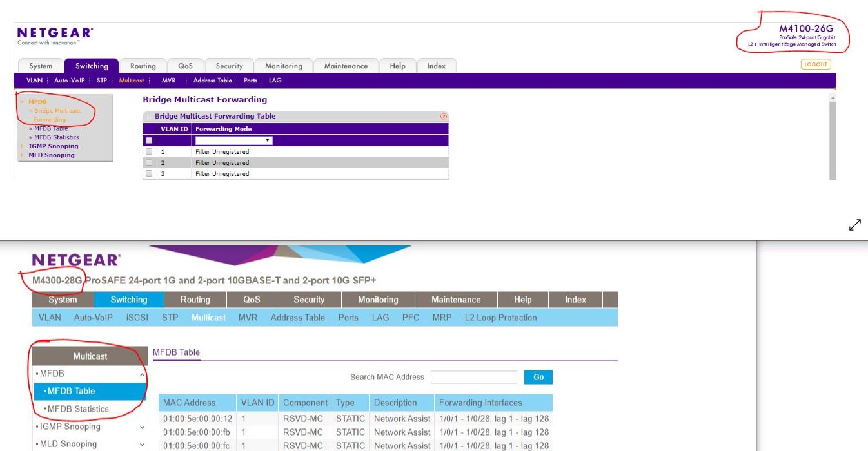Open Address Table submenu on M4100 page
The image size is (868, 451).
(212, 81)
